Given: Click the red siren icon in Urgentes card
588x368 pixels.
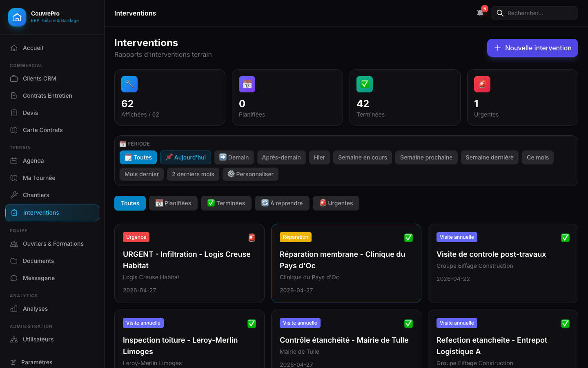Looking at the screenshot, I should point(482,84).
